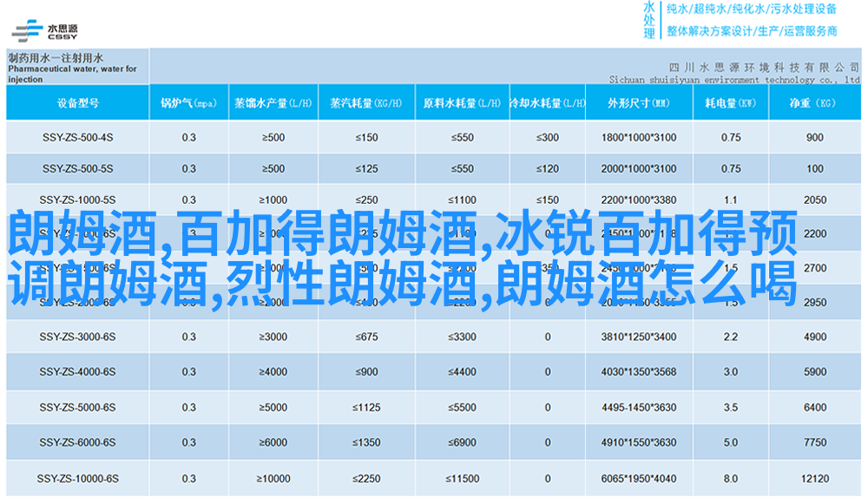The image size is (868, 504).
Task: Click 'Pharmaceutical water, water for injection' subtitle
Action: click(x=72, y=74)
